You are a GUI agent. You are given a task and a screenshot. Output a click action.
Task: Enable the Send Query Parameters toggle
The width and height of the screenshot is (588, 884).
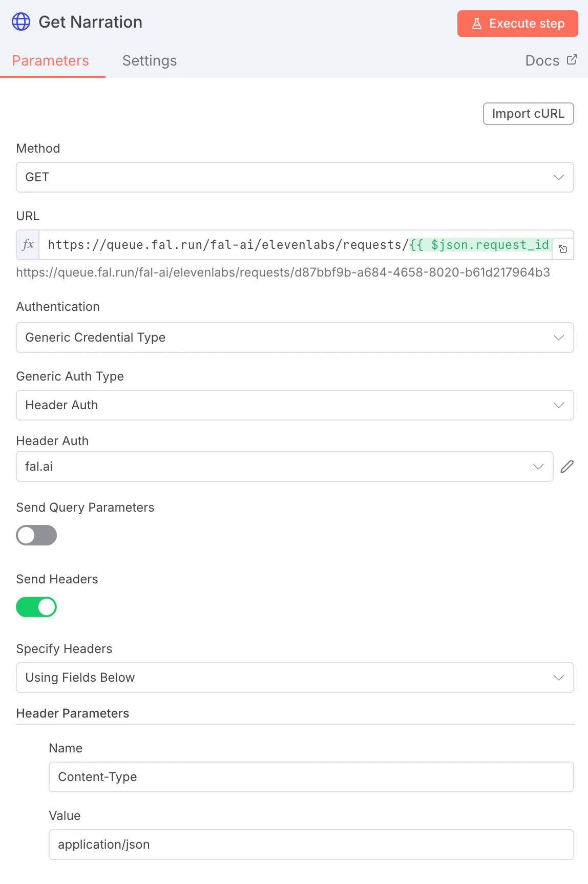click(36, 535)
